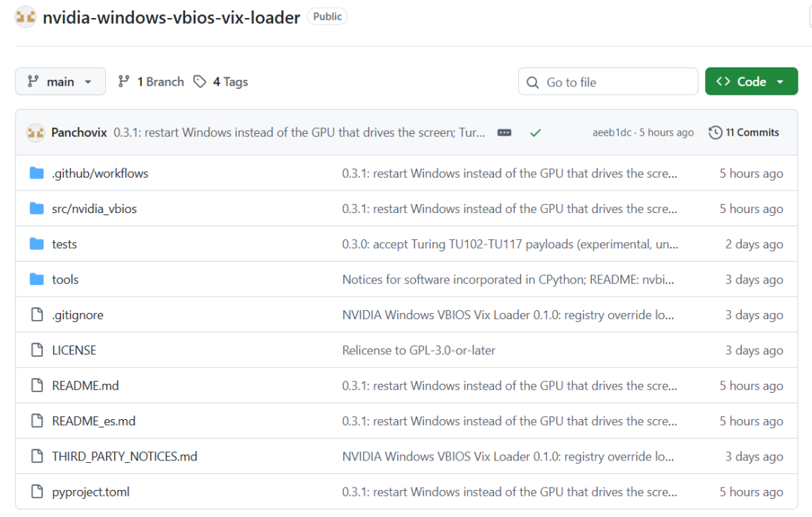812x517 pixels.
Task: Expand the commit message ellipsis button
Action: pos(504,132)
